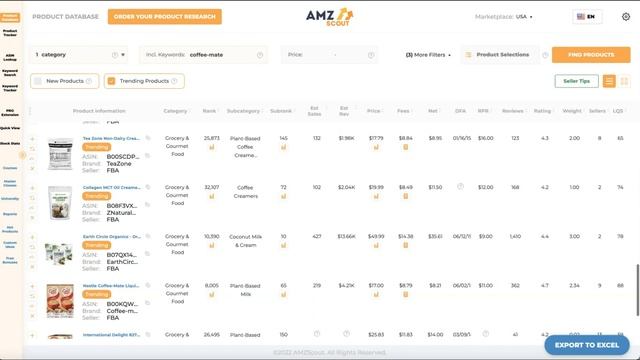Open the Collagen MCT Oil Creamer product link
640x360 pixels.
pos(111,187)
